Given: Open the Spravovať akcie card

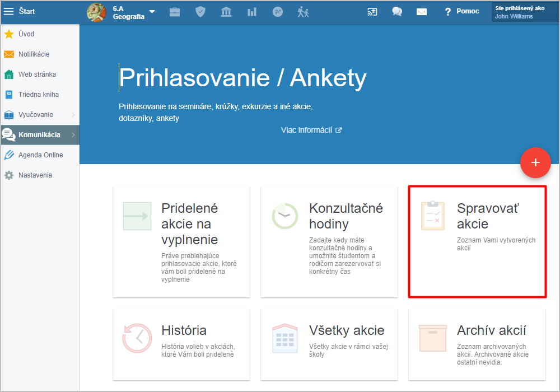Looking at the screenshot, I should [x=477, y=242].
